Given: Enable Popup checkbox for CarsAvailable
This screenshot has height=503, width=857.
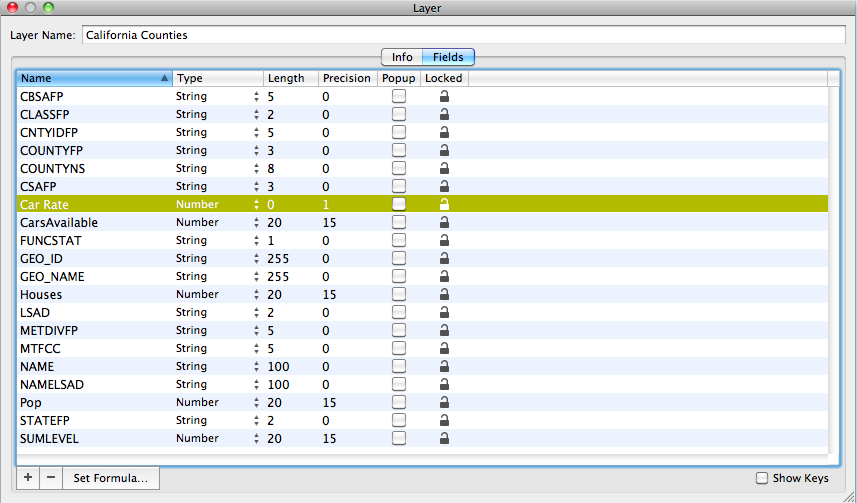Looking at the screenshot, I should coord(399,223).
